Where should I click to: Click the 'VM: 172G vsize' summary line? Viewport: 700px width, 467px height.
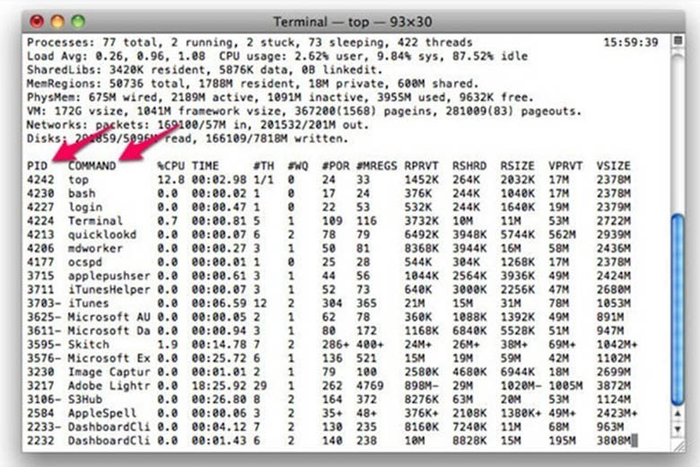304,111
